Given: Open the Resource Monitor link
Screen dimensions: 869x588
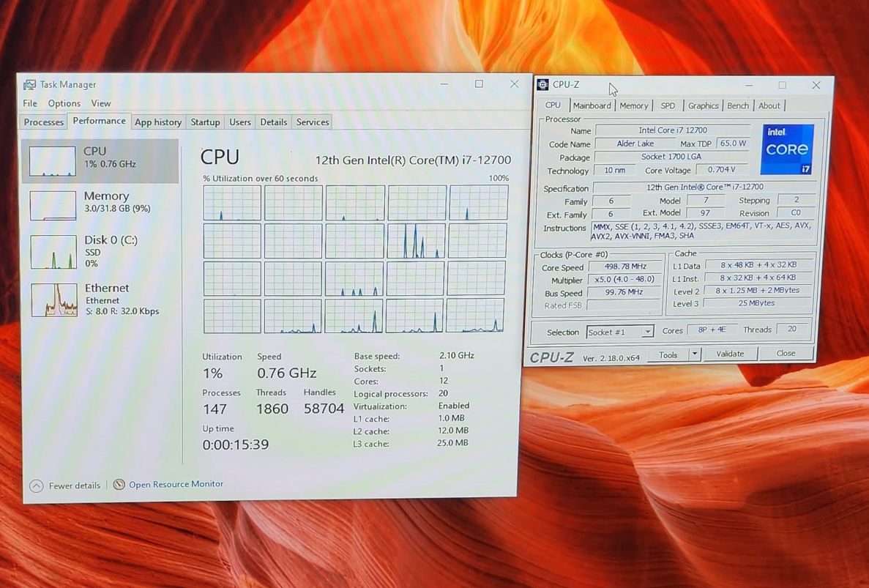Looking at the screenshot, I should [x=176, y=485].
